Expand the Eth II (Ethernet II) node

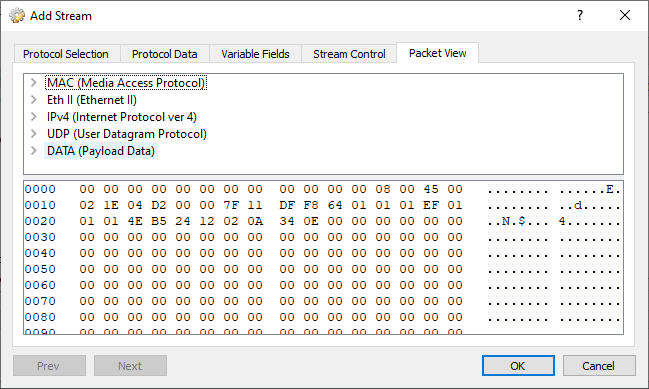tap(34, 100)
